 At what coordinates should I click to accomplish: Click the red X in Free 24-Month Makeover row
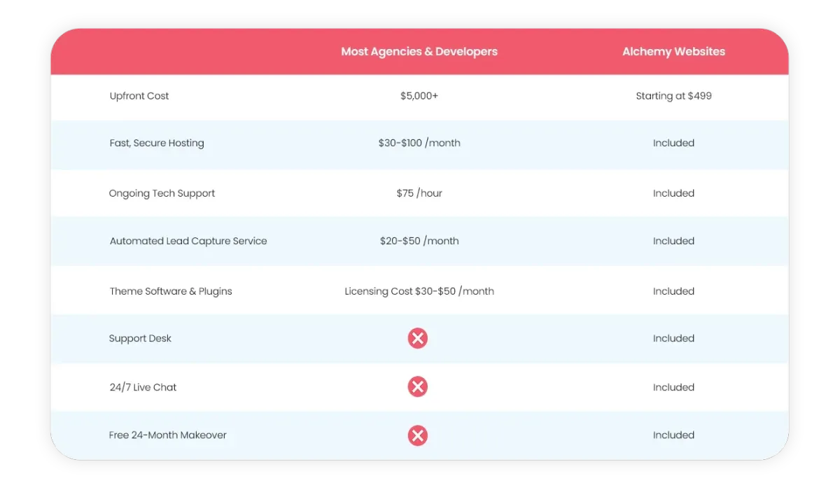click(418, 436)
